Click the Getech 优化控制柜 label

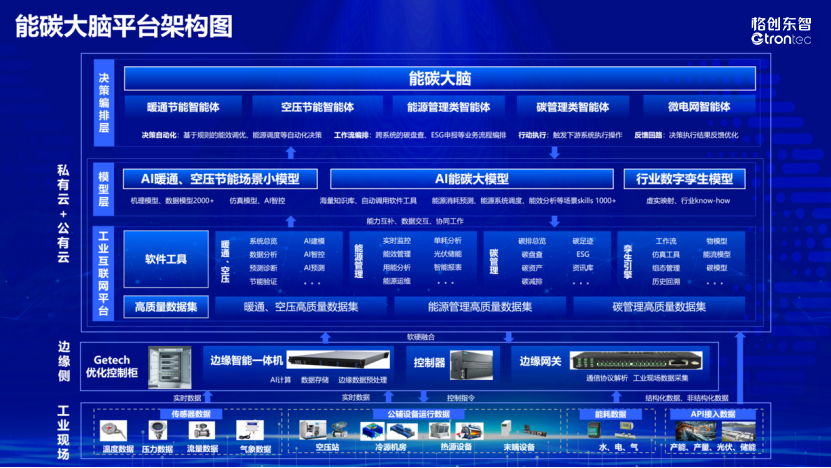coord(112,366)
